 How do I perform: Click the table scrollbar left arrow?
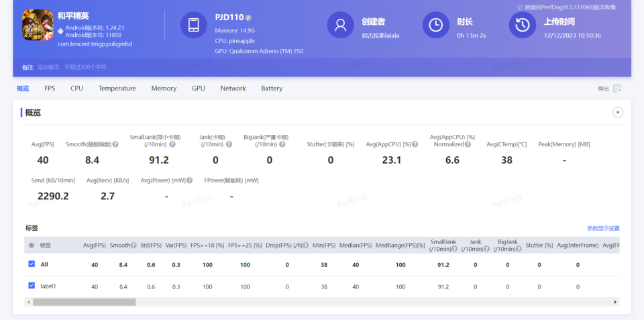(28, 302)
